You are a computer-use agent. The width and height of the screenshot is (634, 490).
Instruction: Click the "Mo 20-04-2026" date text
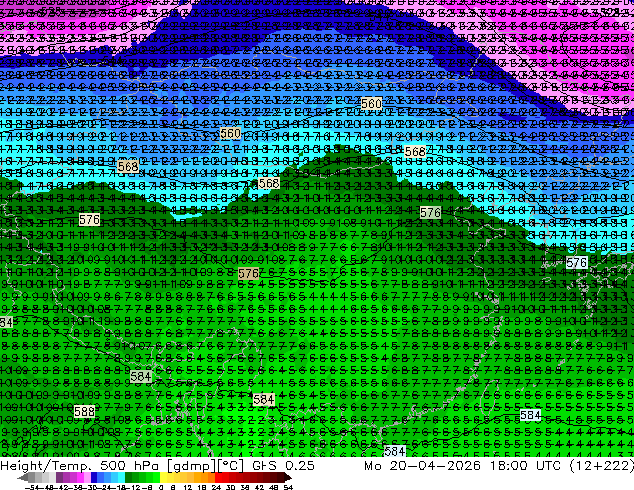(423, 465)
